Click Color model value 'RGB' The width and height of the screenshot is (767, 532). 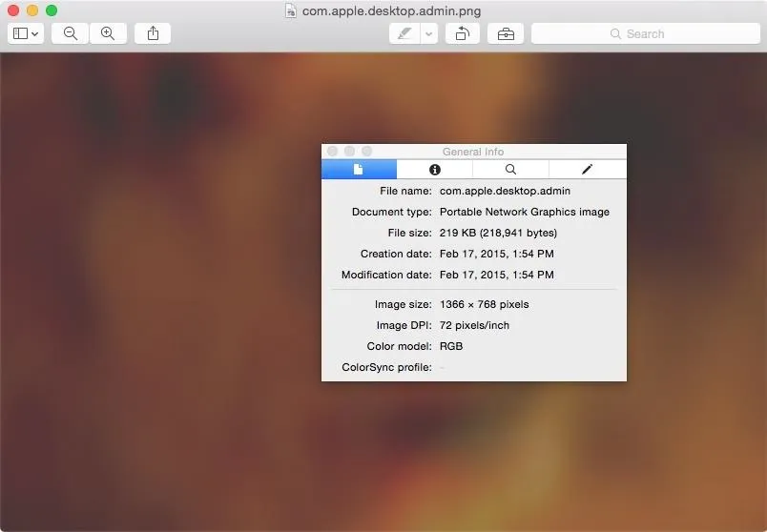[451, 346]
